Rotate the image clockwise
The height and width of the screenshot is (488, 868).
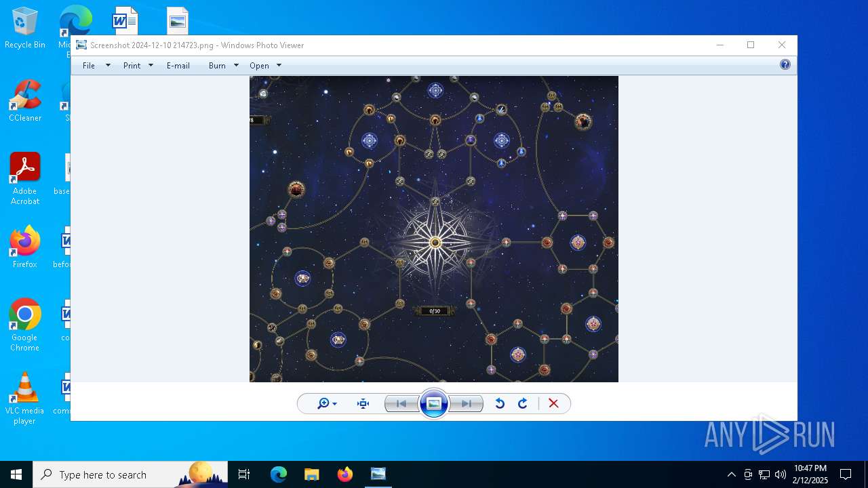point(523,404)
